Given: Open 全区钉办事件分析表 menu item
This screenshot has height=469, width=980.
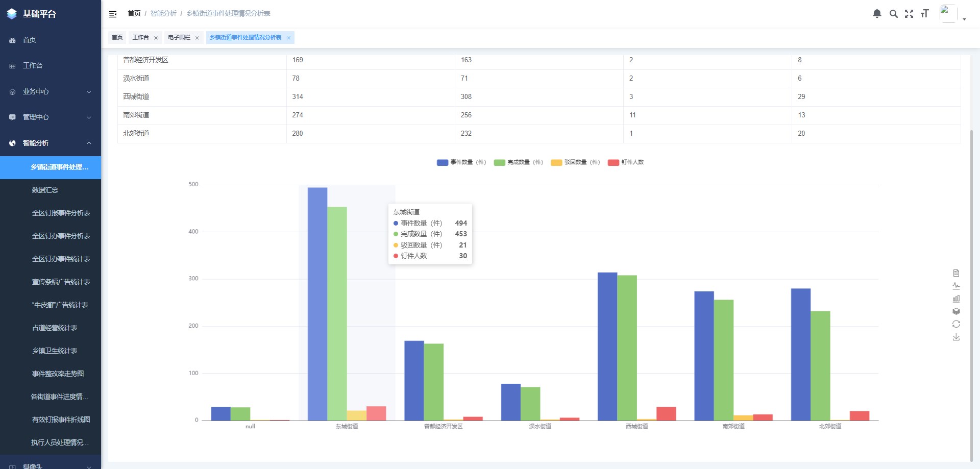Looking at the screenshot, I should click(x=51, y=236).
